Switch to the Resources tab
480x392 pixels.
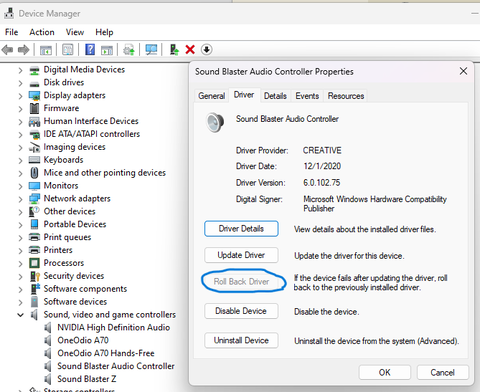(346, 96)
